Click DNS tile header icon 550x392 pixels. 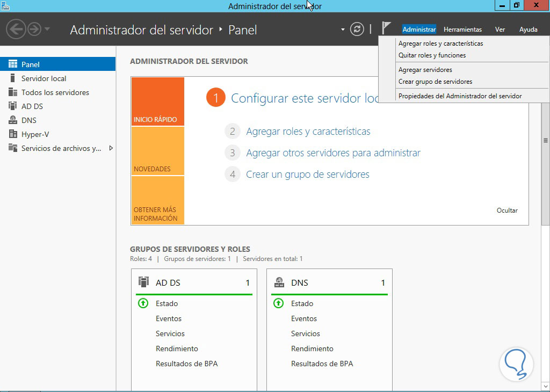pyautogui.click(x=279, y=282)
